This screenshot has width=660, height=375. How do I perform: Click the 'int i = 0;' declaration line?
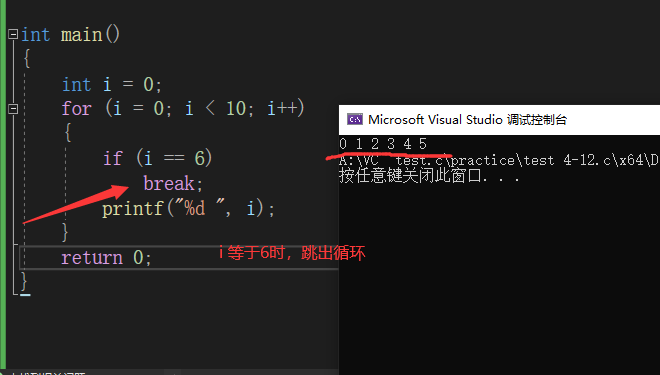click(112, 85)
